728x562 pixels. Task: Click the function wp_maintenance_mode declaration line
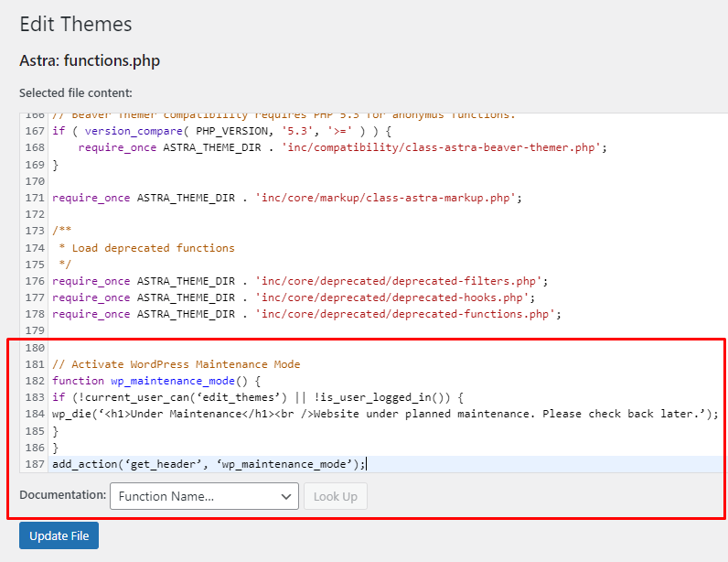click(156, 381)
